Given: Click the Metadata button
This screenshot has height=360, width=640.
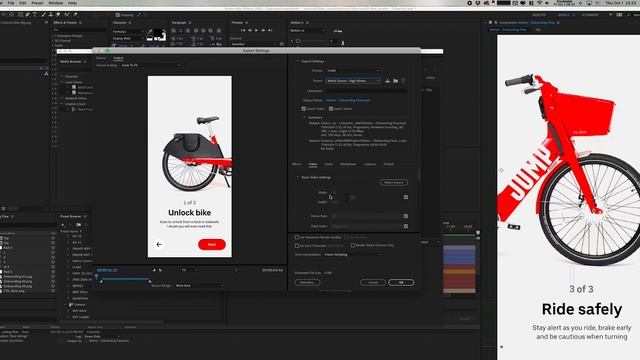Looking at the screenshot, I should 307,282.
